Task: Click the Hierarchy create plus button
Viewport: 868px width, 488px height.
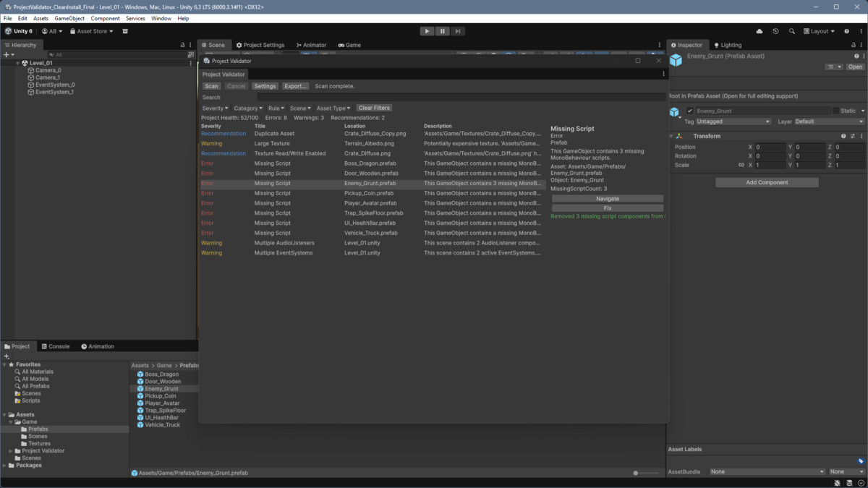Action: point(8,55)
